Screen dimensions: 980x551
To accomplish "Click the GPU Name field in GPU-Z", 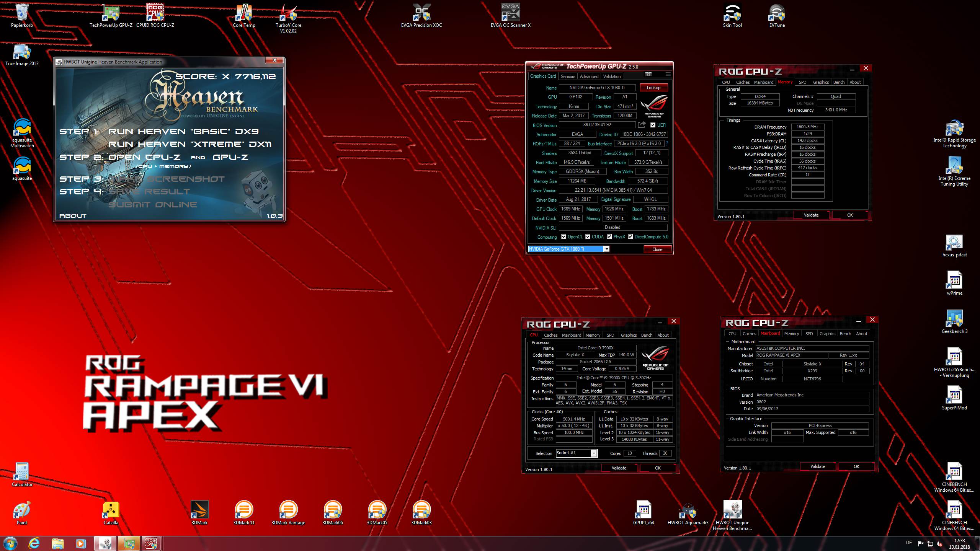I will pos(597,88).
